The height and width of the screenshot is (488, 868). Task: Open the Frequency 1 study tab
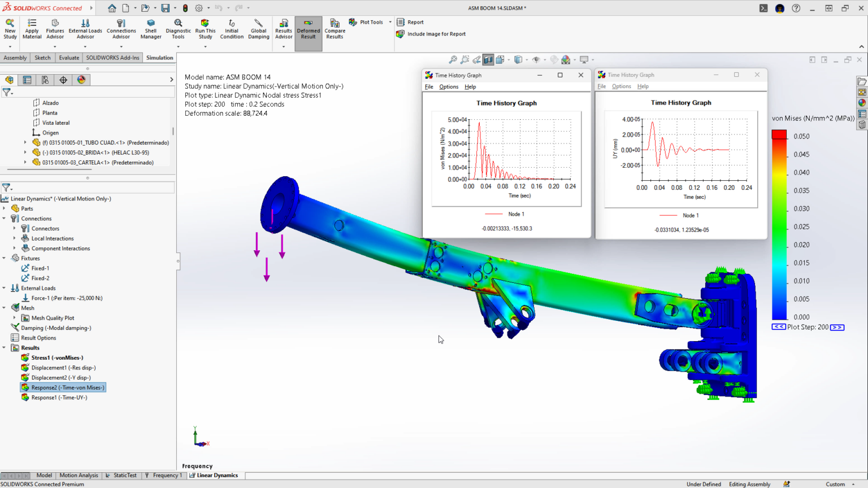(x=164, y=476)
